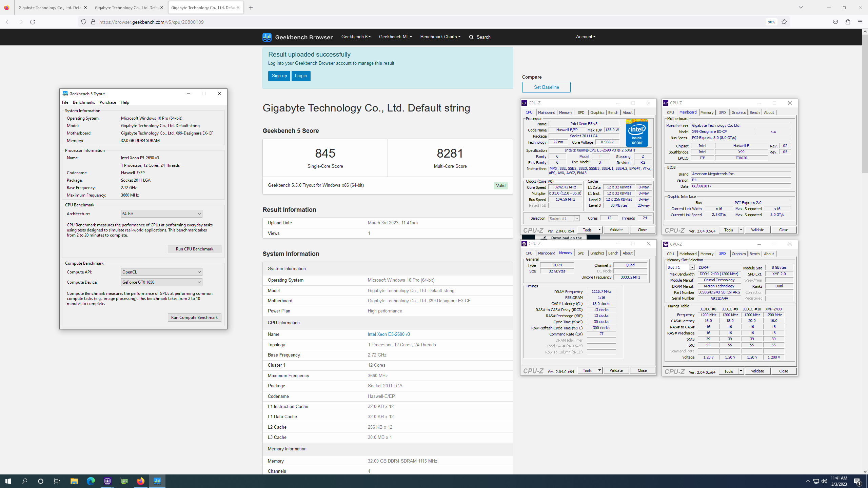Click the Log in button
Viewport: 868px width, 488px height.
[301, 76]
